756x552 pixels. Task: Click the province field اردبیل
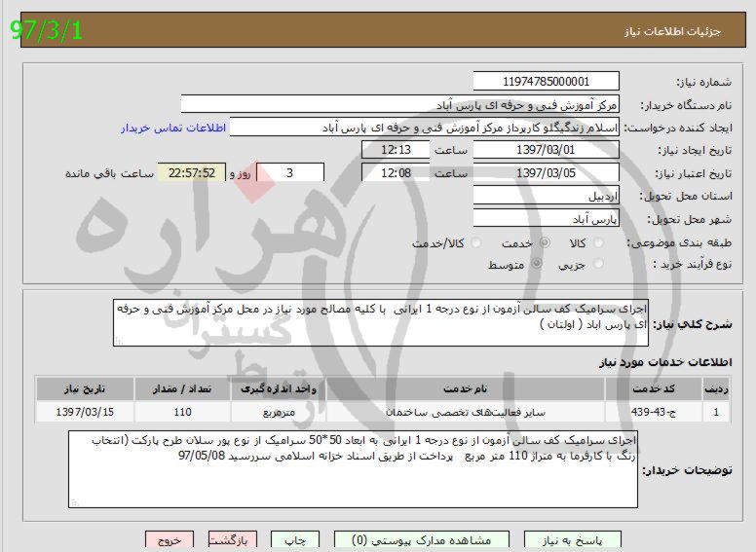pos(546,196)
